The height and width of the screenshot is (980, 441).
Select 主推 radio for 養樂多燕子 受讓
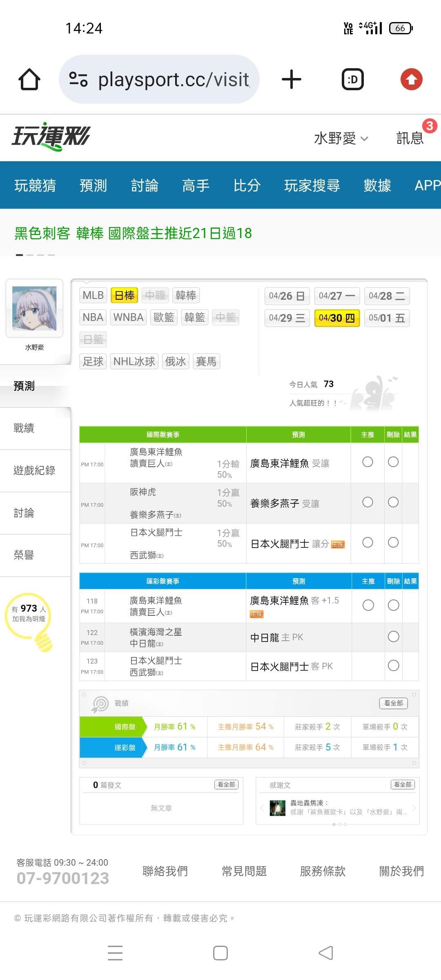[x=367, y=502]
